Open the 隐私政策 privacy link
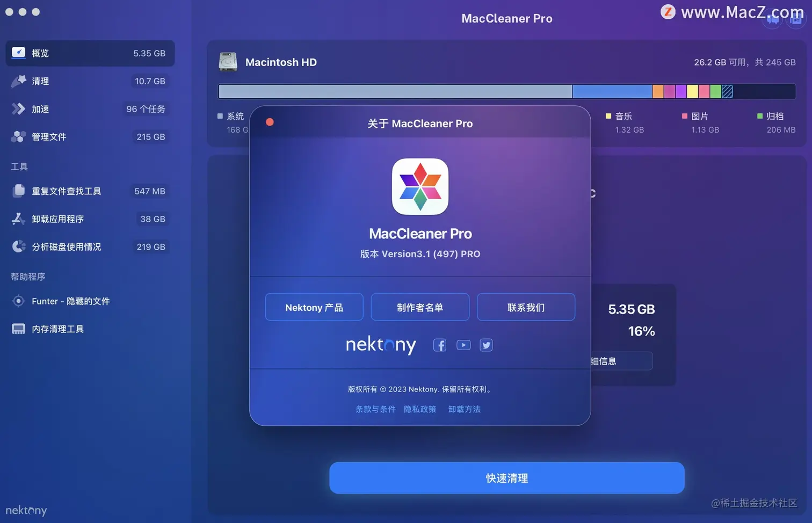Viewport: 812px width, 523px height. [x=420, y=409]
